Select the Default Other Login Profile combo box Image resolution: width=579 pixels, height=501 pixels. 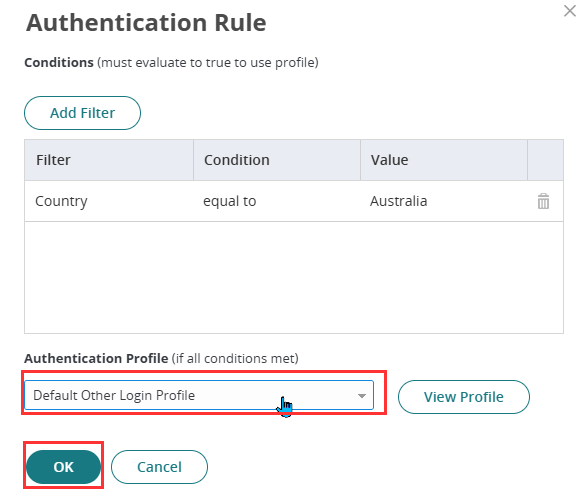pyautogui.click(x=199, y=395)
